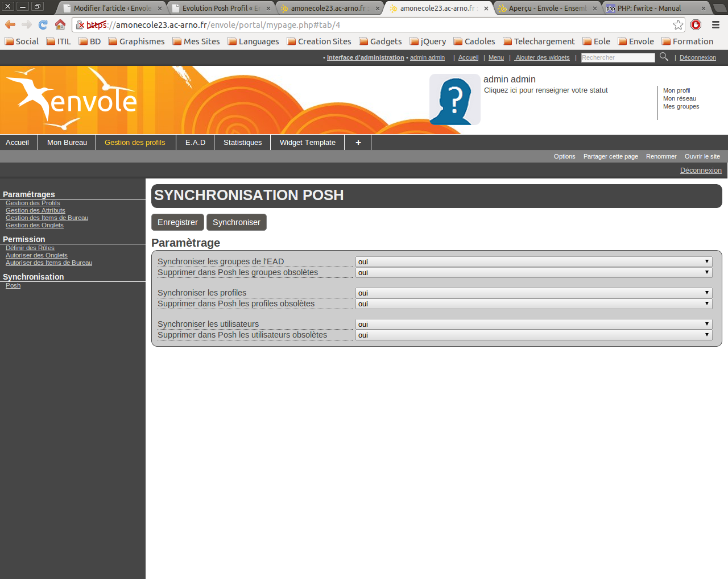Image resolution: width=728 pixels, height=582 pixels.
Task: Click the admin profile avatar picture
Action: [x=454, y=99]
